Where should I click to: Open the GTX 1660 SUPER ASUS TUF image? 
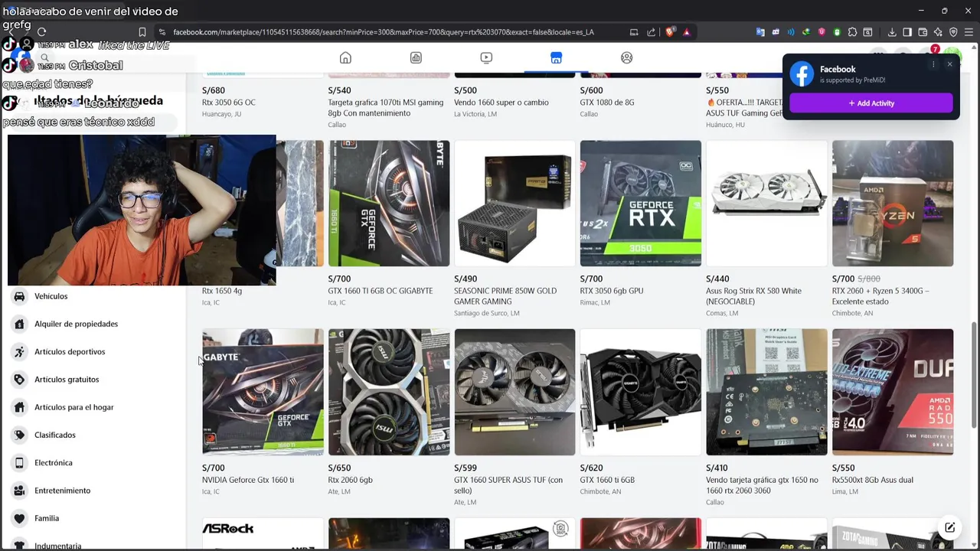tap(514, 392)
